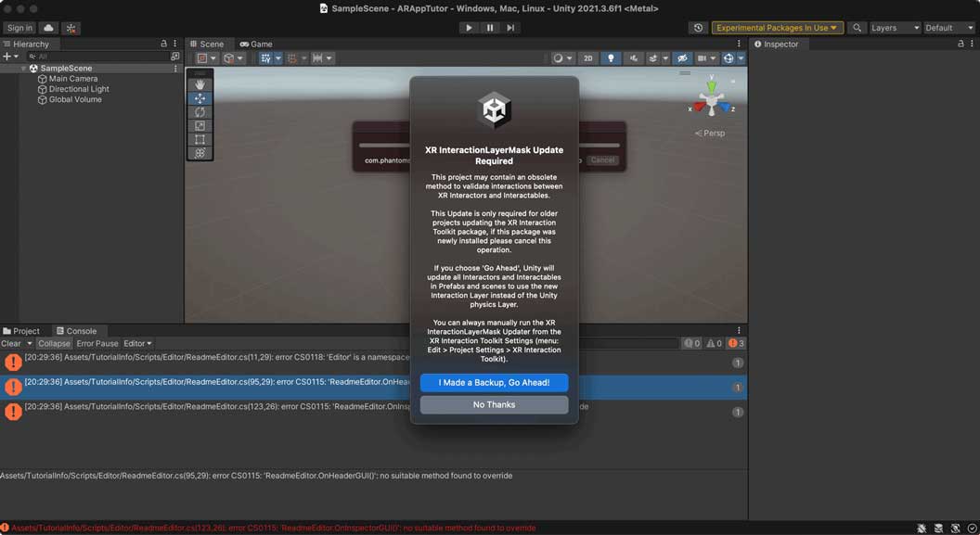Viewport: 980px width, 535px height.
Task: Open the Layers dropdown
Action: coord(895,28)
